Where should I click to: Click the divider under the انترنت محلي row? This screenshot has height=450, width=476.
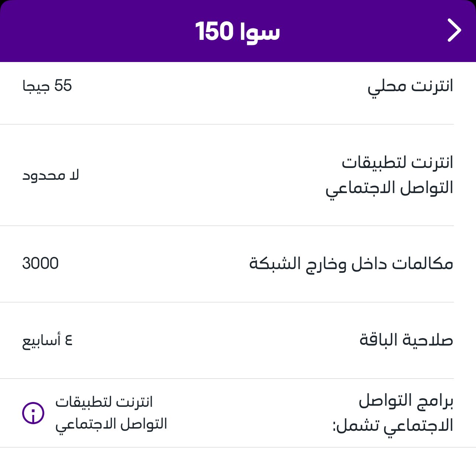[x=227, y=124]
